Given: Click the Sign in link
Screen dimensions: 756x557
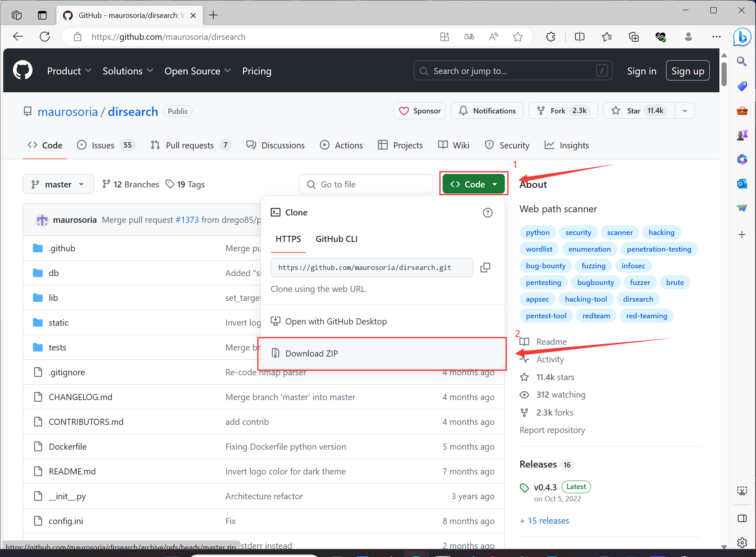Looking at the screenshot, I should pyautogui.click(x=642, y=71).
